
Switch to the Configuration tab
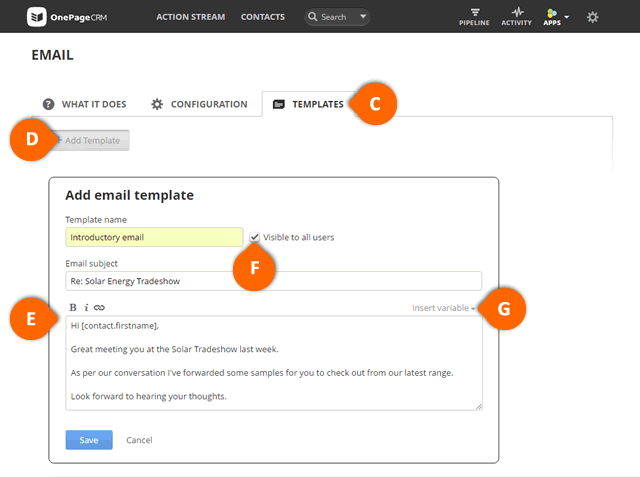point(199,104)
